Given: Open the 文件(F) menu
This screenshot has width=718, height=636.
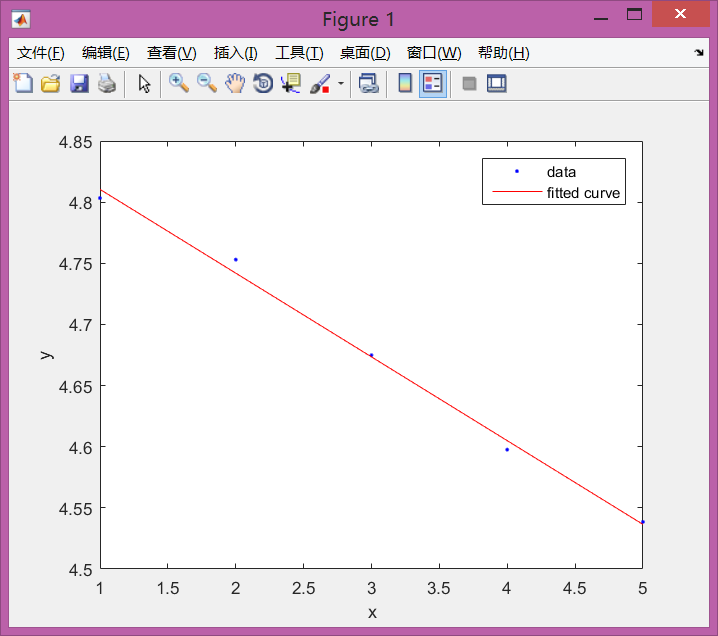Looking at the screenshot, I should coord(41,53).
